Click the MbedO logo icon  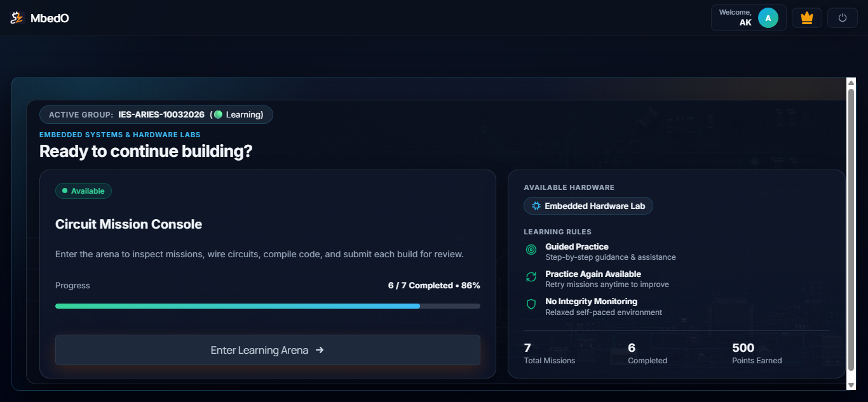tap(17, 18)
